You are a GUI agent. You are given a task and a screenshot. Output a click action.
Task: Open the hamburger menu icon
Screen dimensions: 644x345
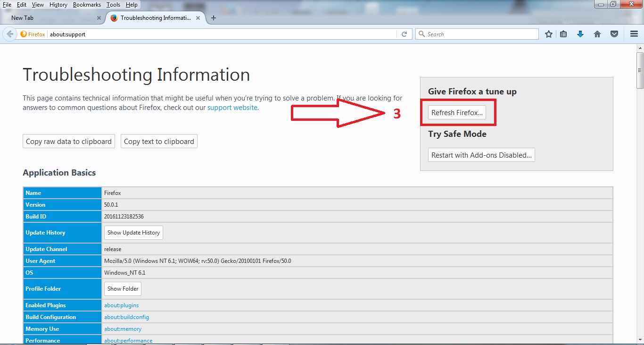click(x=634, y=34)
